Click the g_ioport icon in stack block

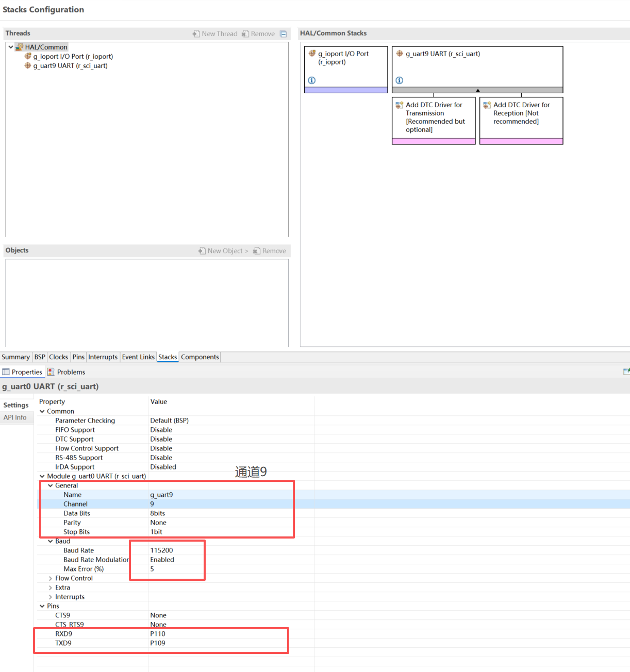tap(312, 54)
